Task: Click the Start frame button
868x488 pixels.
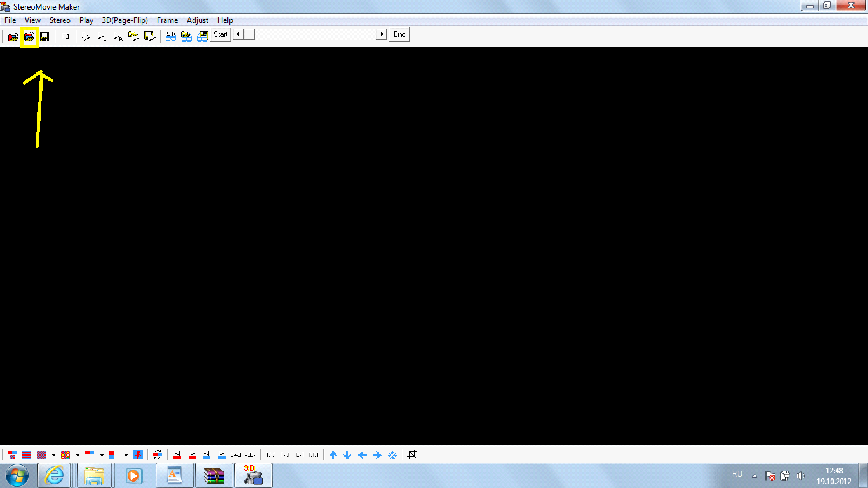Action: tap(220, 34)
